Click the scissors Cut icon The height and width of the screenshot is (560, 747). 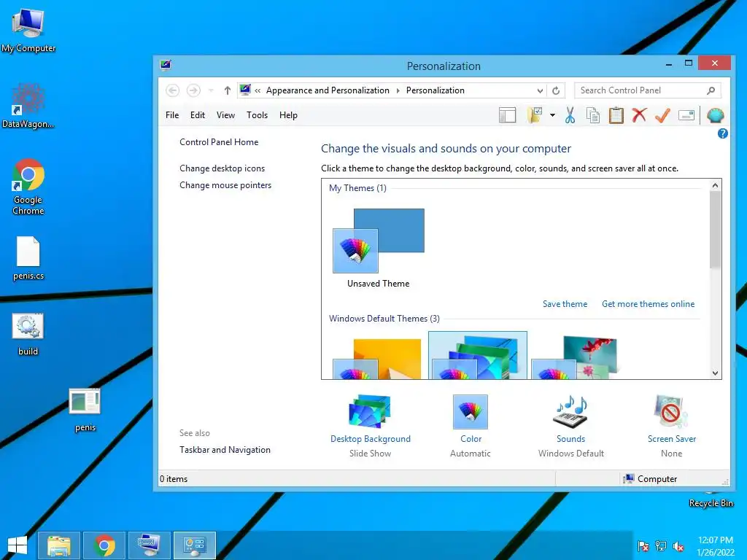click(570, 115)
